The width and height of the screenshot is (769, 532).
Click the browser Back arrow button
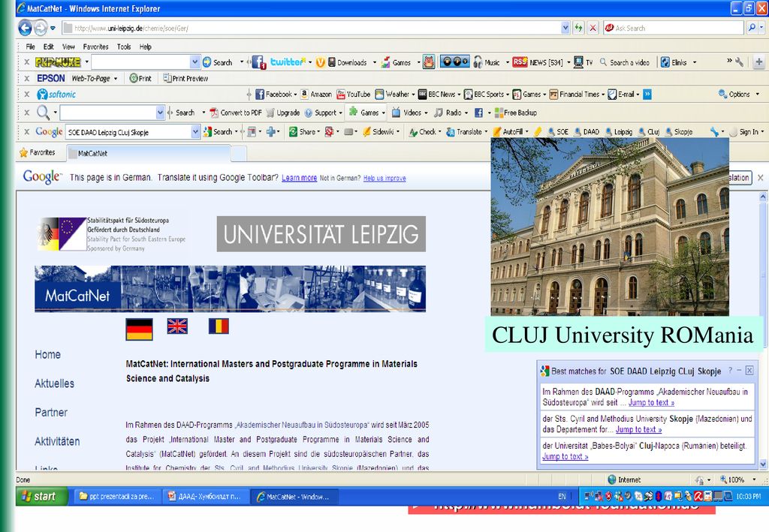click(25, 28)
